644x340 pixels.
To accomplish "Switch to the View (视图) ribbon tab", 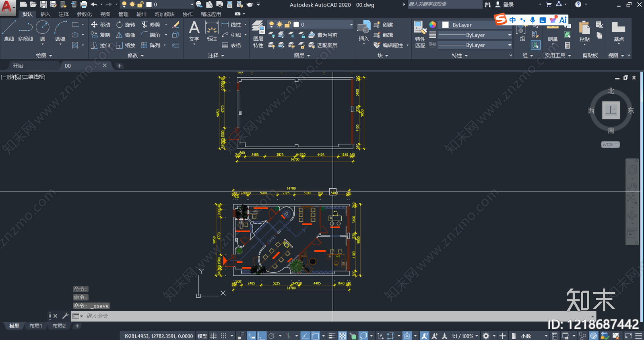I will (x=105, y=14).
